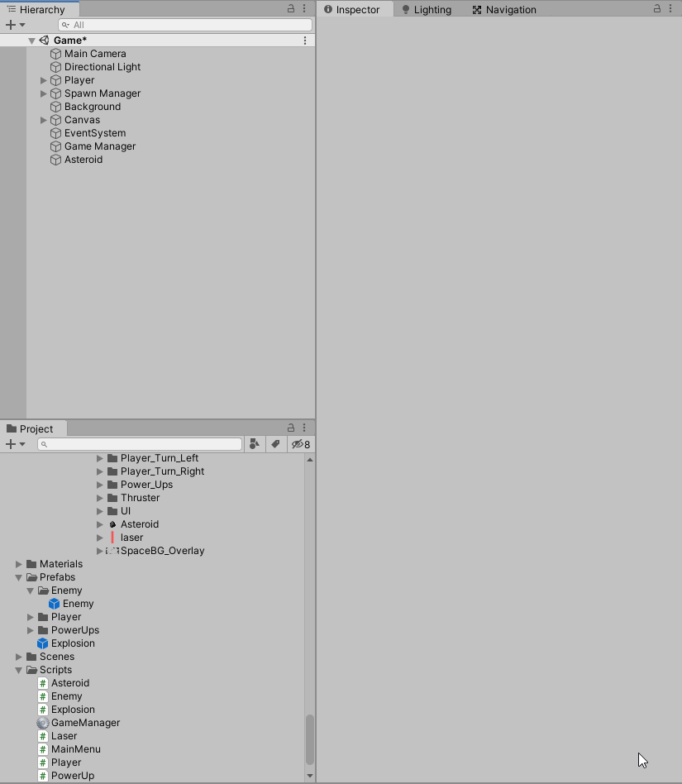Expand the Power_Ups folder
Screen dimensions: 682x784
pos(100,485)
